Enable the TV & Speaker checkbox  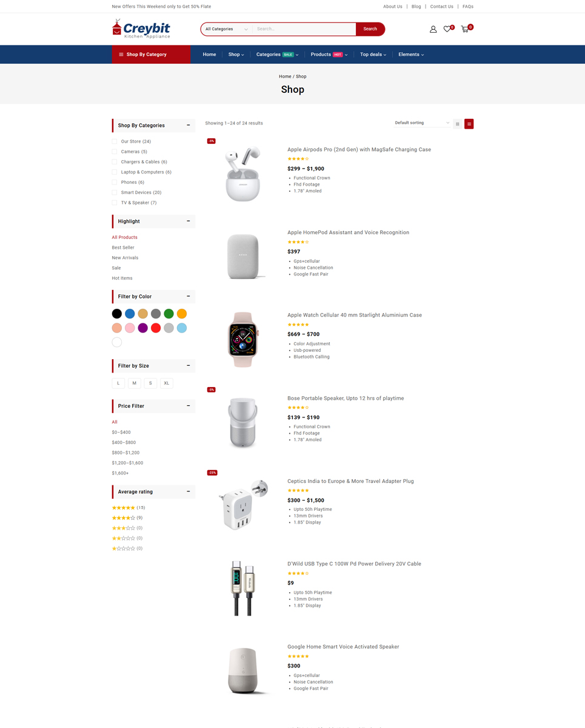point(115,203)
